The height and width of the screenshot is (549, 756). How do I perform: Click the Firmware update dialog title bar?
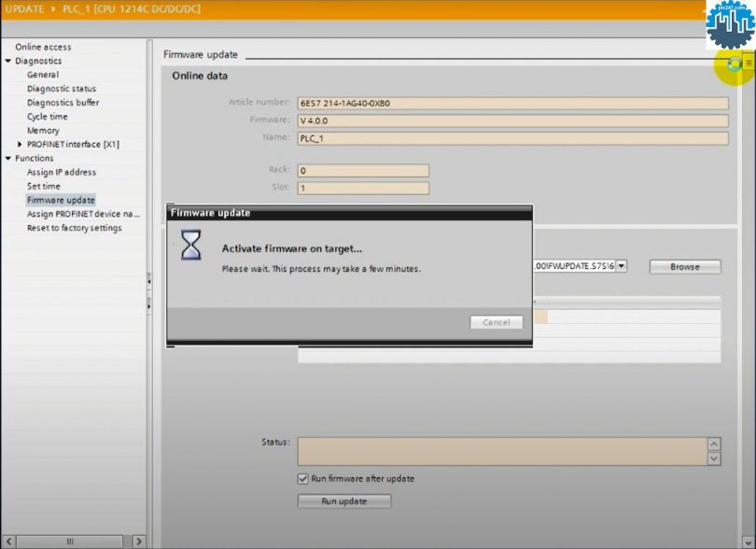click(350, 213)
